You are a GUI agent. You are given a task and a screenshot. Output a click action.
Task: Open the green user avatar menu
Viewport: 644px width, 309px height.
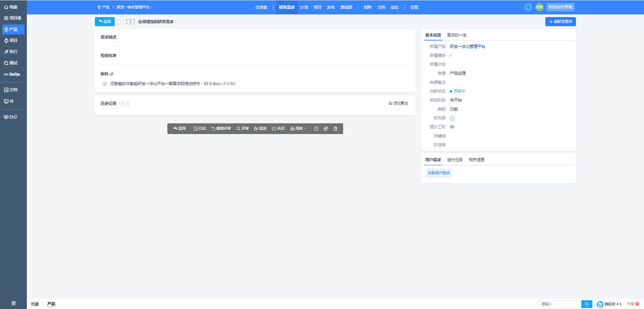tap(540, 7)
